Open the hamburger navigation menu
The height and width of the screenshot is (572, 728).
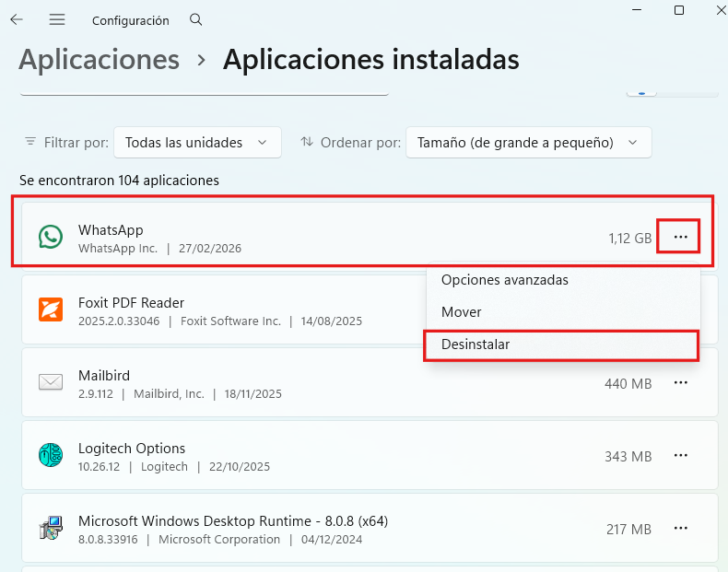tap(57, 19)
